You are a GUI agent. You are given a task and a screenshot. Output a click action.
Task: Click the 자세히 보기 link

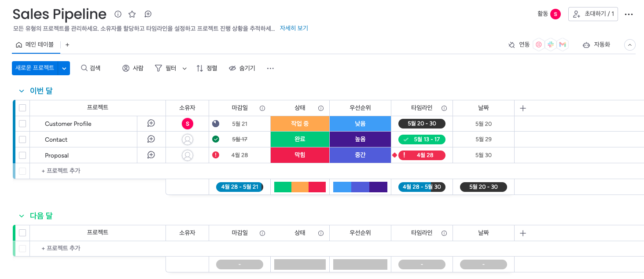tap(294, 28)
